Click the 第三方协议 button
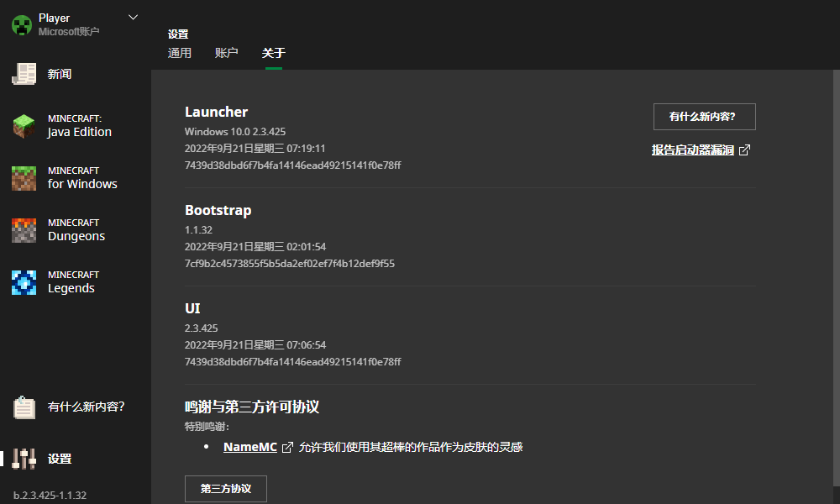The image size is (840, 504). coord(225,488)
